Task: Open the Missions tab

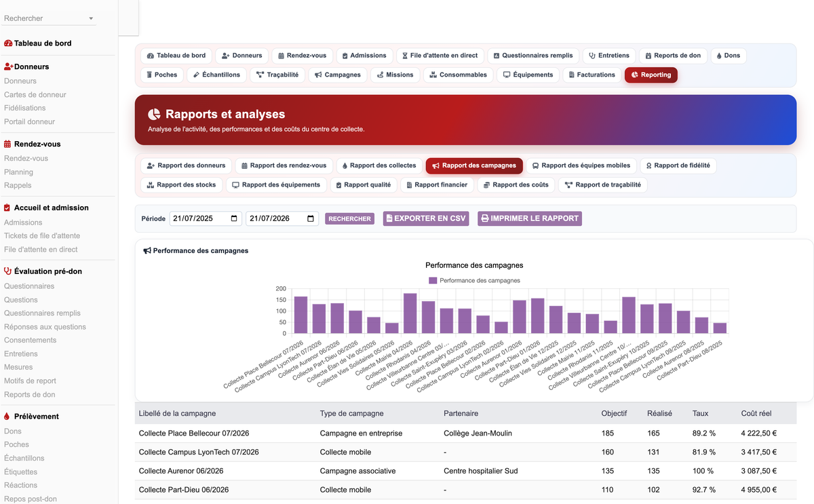Action: 395,75
